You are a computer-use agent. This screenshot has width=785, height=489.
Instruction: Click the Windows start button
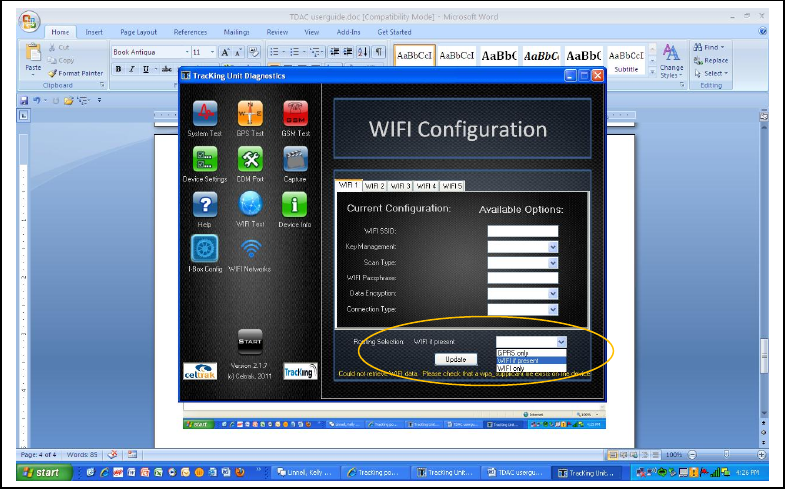(43, 472)
